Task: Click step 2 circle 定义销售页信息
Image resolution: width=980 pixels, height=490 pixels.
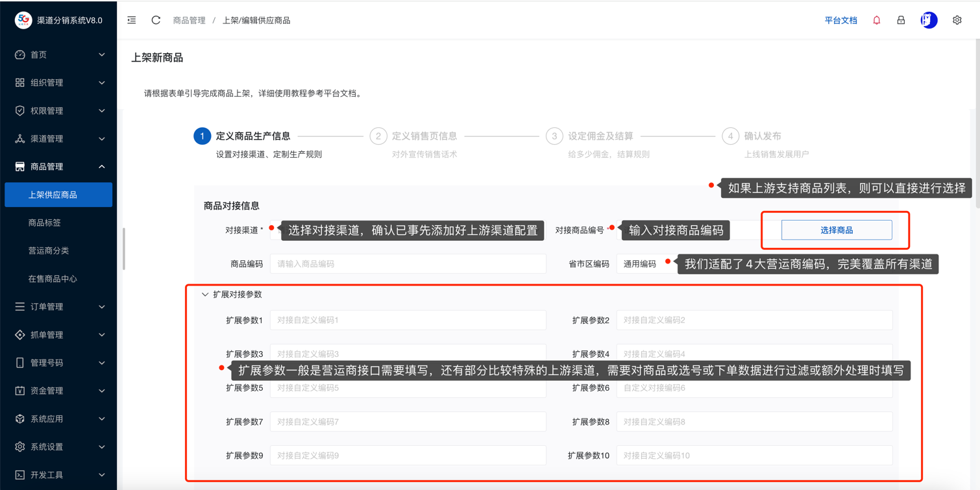Action: point(378,136)
